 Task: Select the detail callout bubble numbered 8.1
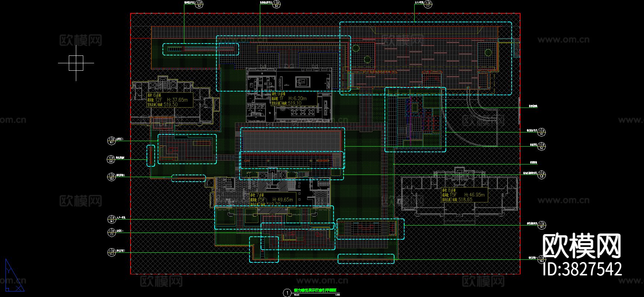(x=112, y=219)
